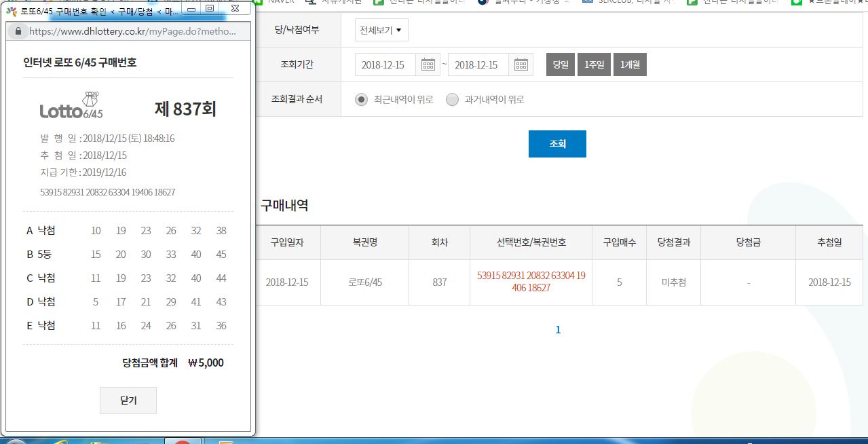Click the 닫기 button in the popup
The width and height of the screenshot is (868, 444).
coord(128,401)
